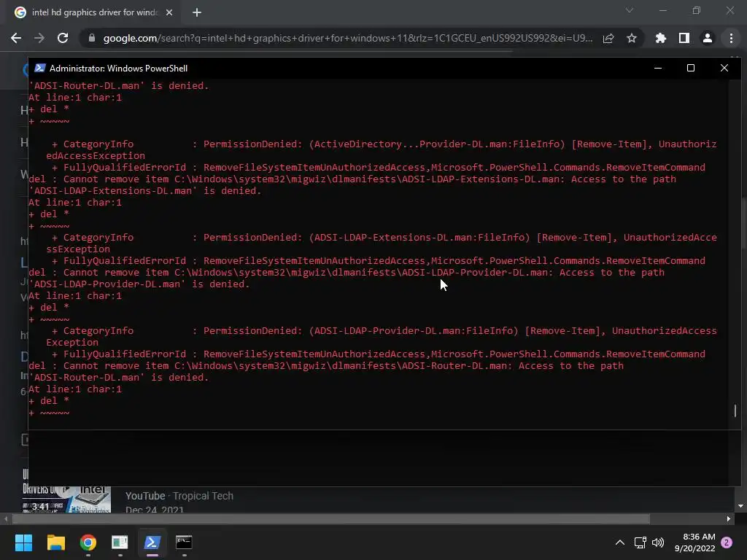Open File Explorer from the taskbar

tap(55, 542)
